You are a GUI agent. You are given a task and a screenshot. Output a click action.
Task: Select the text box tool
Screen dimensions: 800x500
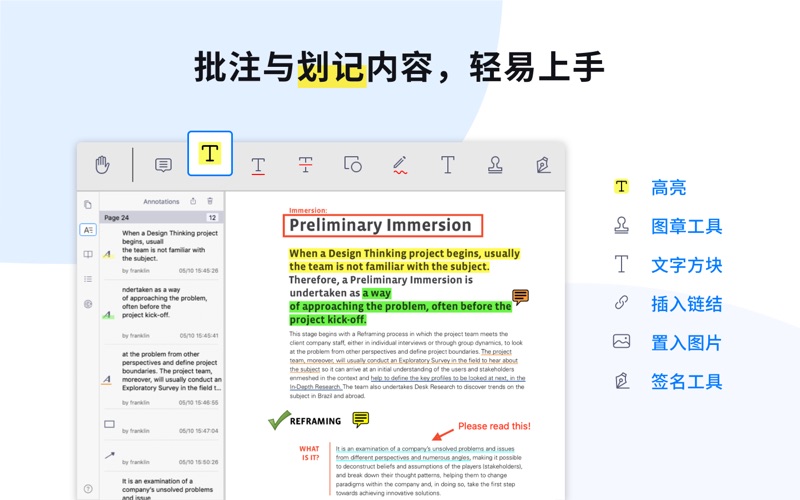tap(447, 164)
